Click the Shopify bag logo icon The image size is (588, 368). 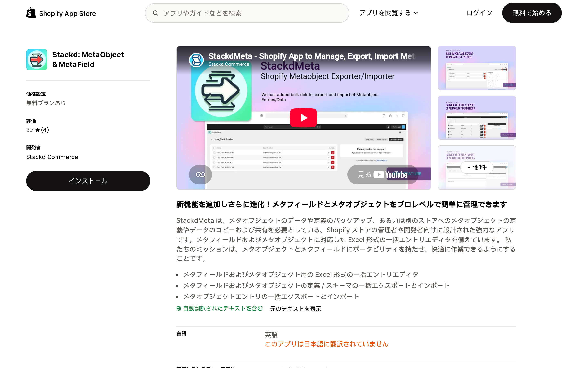click(31, 13)
